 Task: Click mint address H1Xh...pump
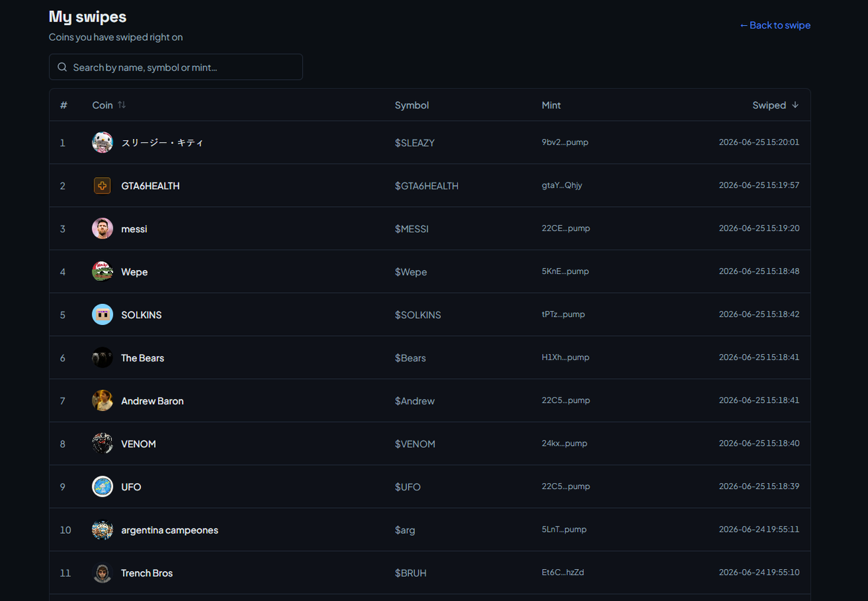coord(566,357)
